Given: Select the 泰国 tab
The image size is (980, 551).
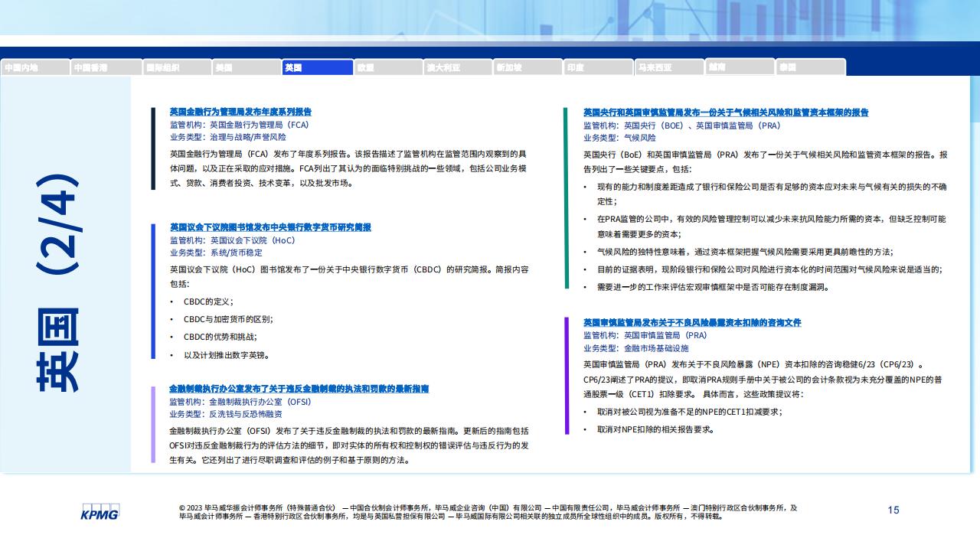Looking at the screenshot, I should (811, 67).
